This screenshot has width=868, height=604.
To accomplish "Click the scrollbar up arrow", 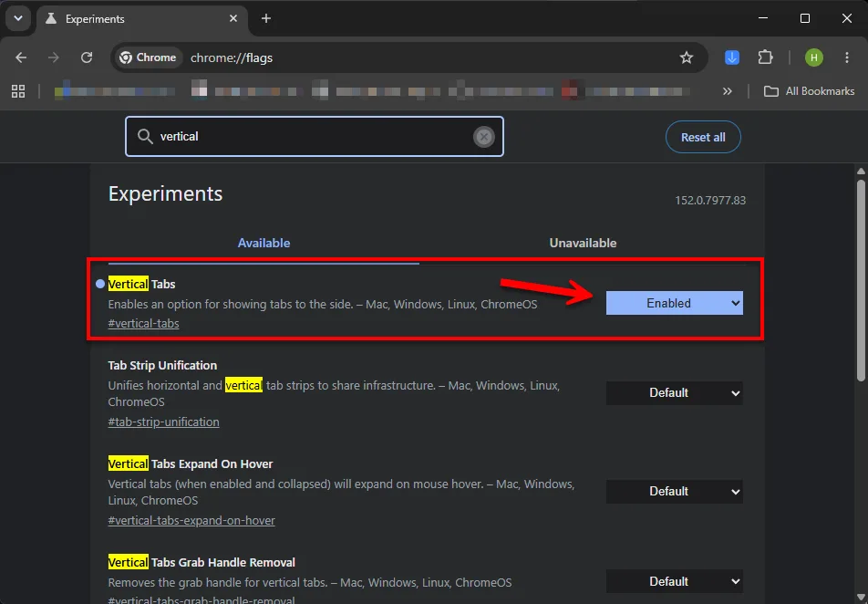I will (x=861, y=172).
